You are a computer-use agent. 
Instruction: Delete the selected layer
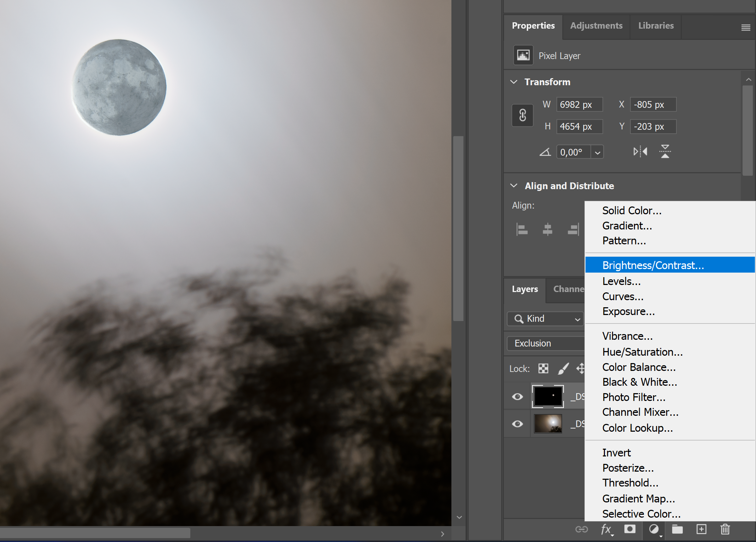[725, 529]
